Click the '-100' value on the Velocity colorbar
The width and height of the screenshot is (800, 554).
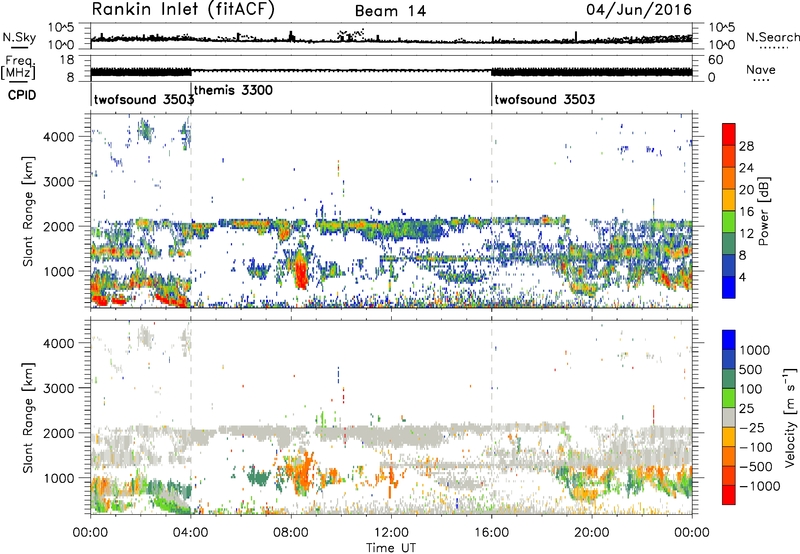[x=756, y=447]
